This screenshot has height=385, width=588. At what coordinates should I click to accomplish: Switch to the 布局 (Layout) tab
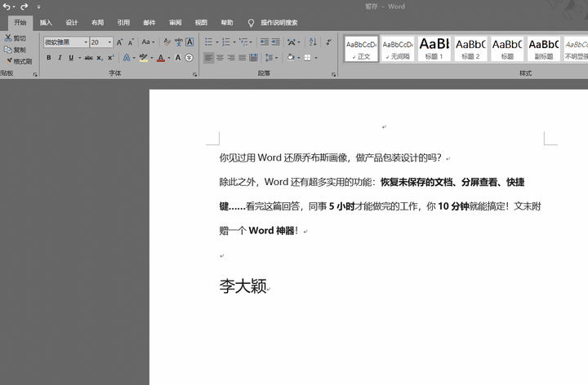coord(97,23)
